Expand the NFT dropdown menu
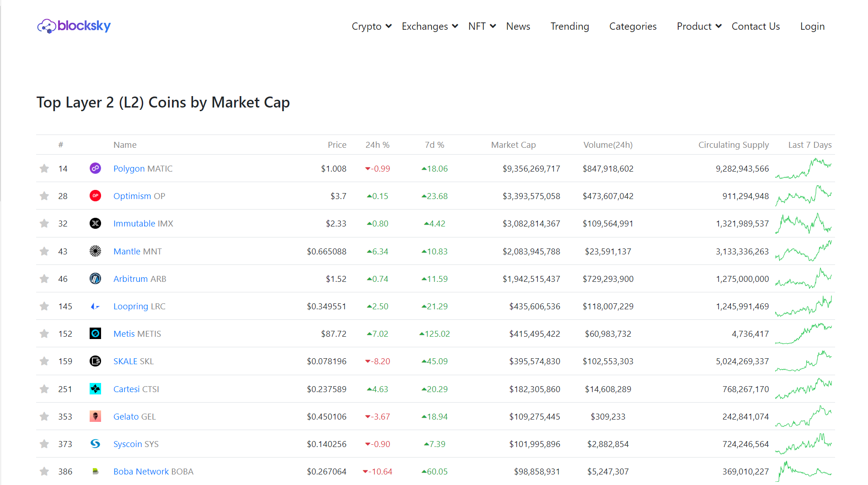Screen dimensions: 868x485 [482, 27]
